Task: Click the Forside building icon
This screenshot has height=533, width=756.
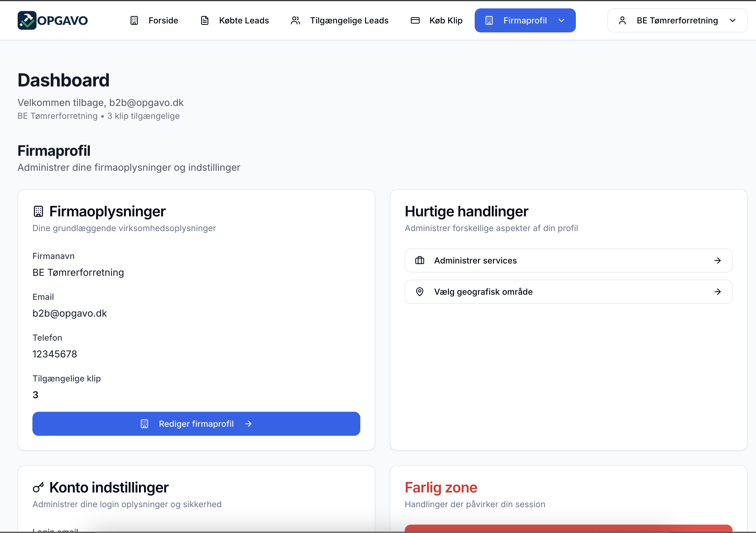Action: (134, 20)
